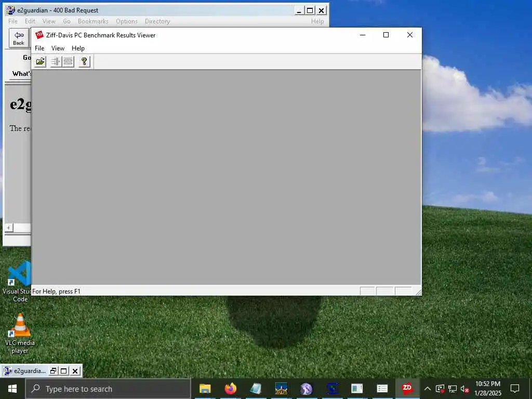Open Options menu in the e2guardian window

pos(127,21)
